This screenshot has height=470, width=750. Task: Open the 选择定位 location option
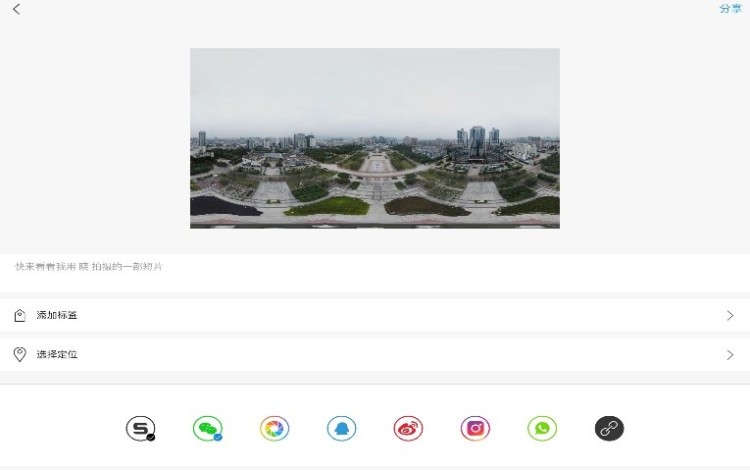coord(57,354)
